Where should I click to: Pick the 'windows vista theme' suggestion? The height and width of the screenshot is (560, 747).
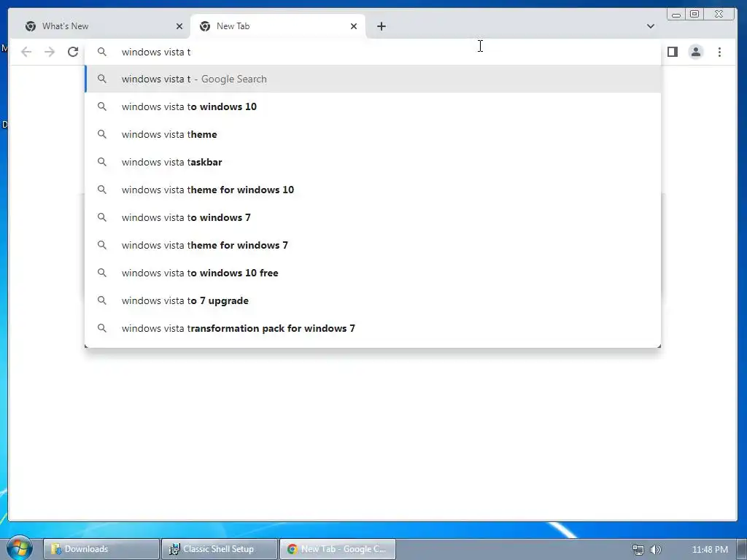click(x=373, y=134)
